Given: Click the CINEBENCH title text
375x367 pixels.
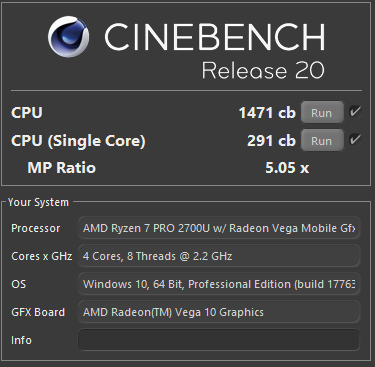Looking at the screenshot, I should 215,37.
